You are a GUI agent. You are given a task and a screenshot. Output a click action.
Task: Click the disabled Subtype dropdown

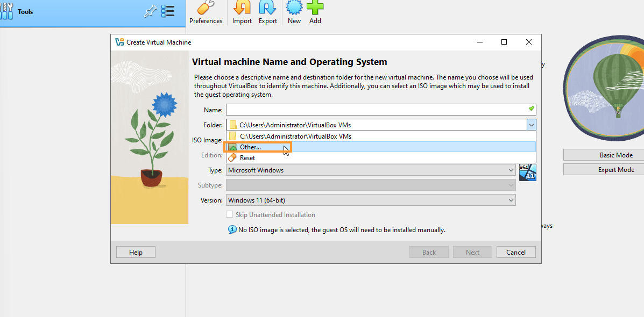click(x=371, y=185)
